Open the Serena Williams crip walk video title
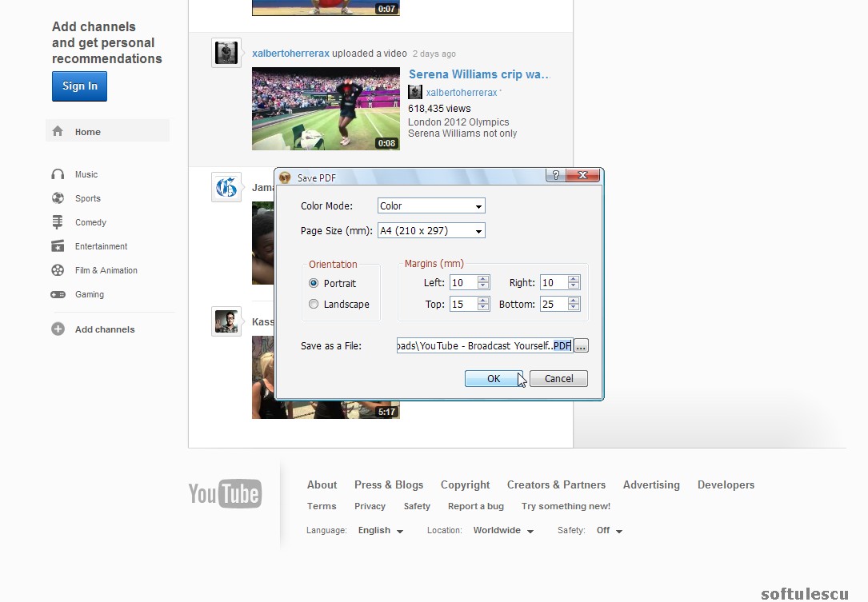Viewport: 868px width, 602px height. tap(479, 74)
